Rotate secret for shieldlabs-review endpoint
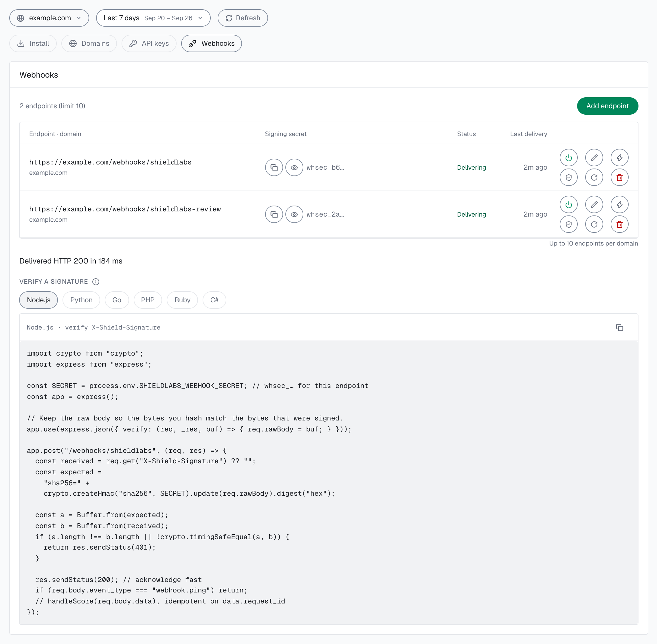 pos(594,224)
